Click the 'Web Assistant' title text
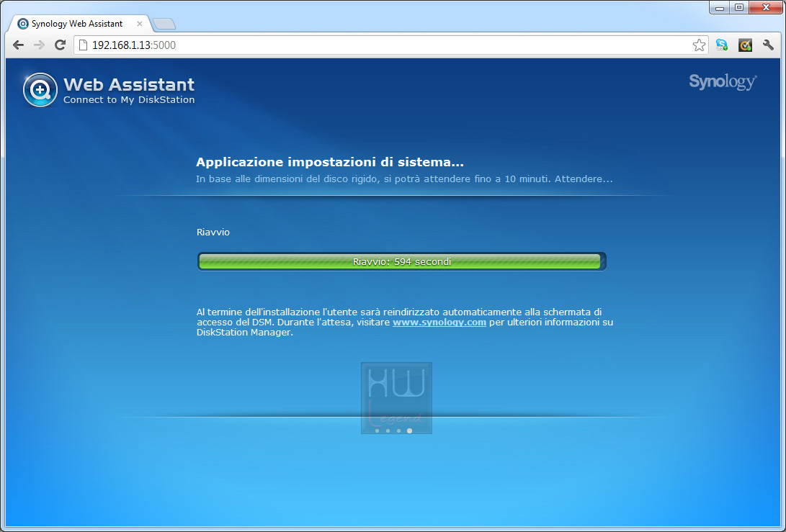The width and height of the screenshot is (786, 532). coord(129,84)
